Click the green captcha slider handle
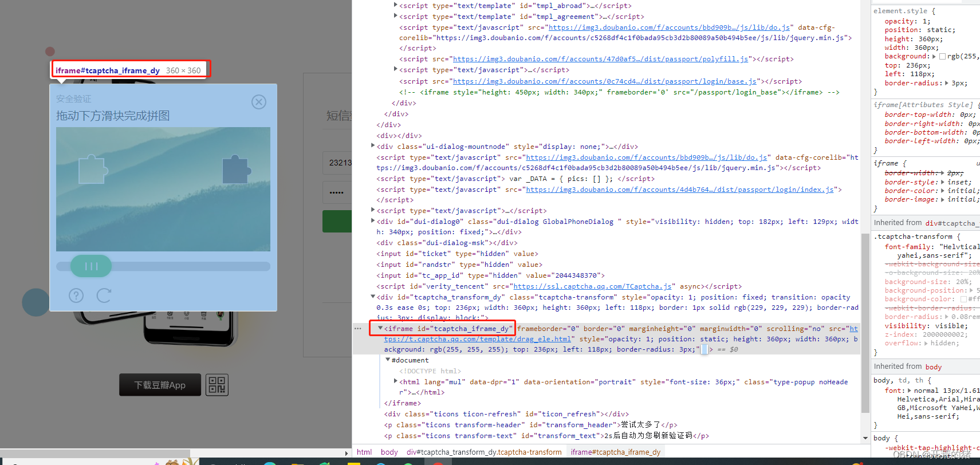 coord(91,266)
